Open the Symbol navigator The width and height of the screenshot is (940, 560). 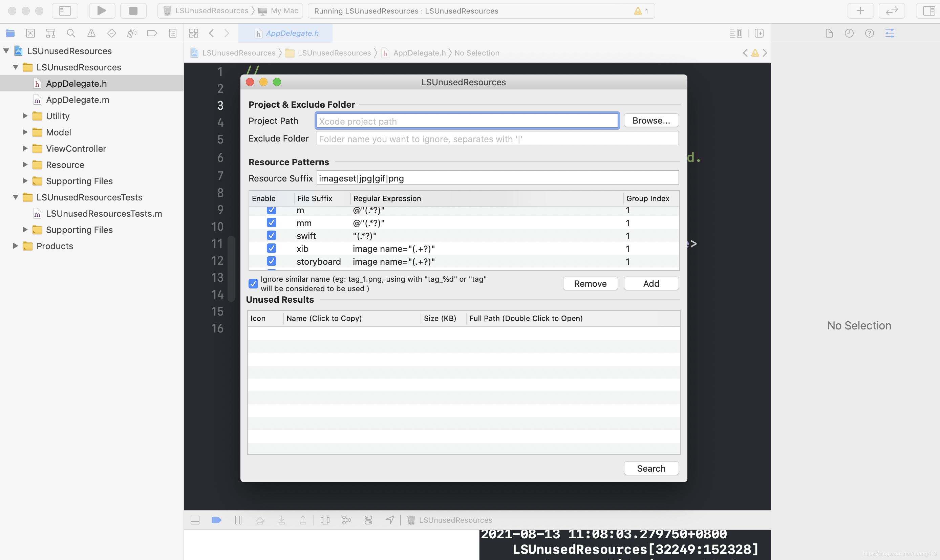(51, 33)
